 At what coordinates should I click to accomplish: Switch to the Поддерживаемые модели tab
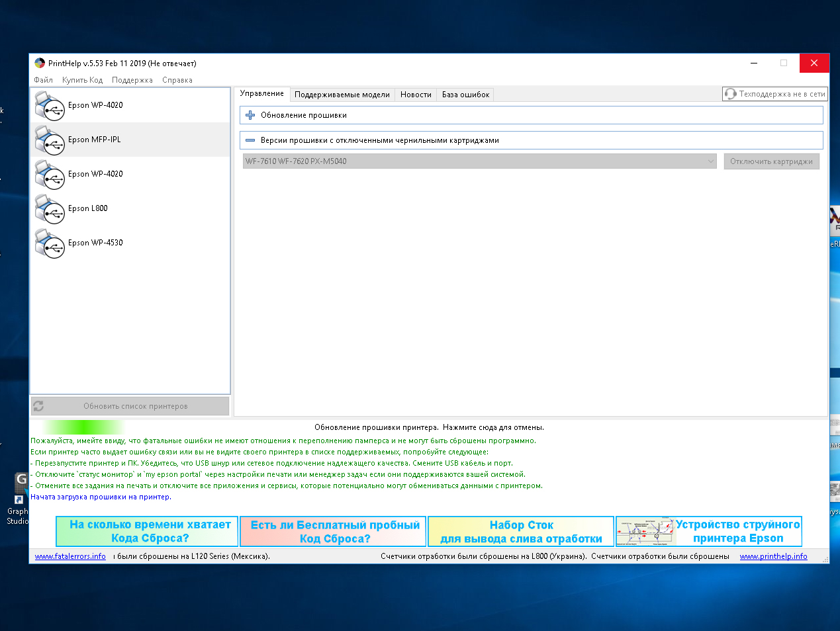coord(342,95)
